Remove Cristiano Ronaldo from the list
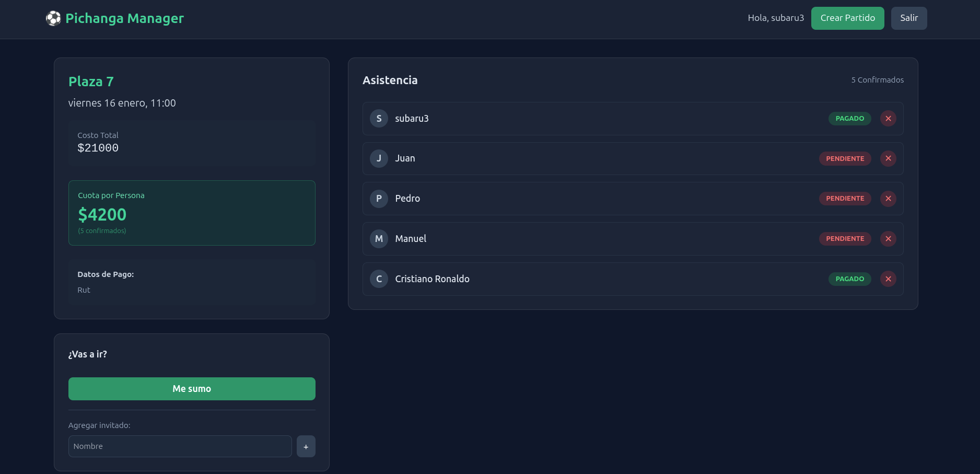The width and height of the screenshot is (980, 474). coord(888,279)
